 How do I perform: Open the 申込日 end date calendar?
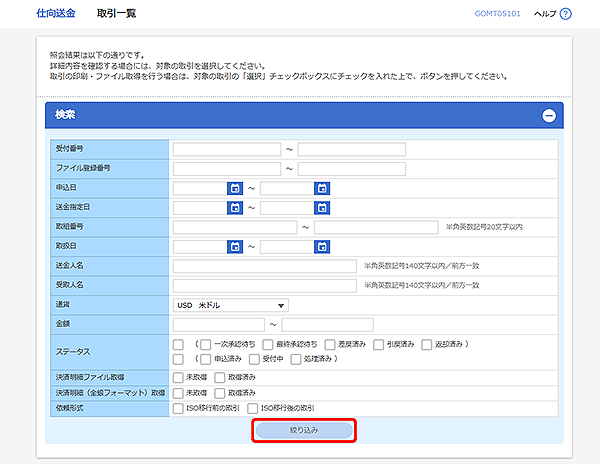tap(322, 188)
